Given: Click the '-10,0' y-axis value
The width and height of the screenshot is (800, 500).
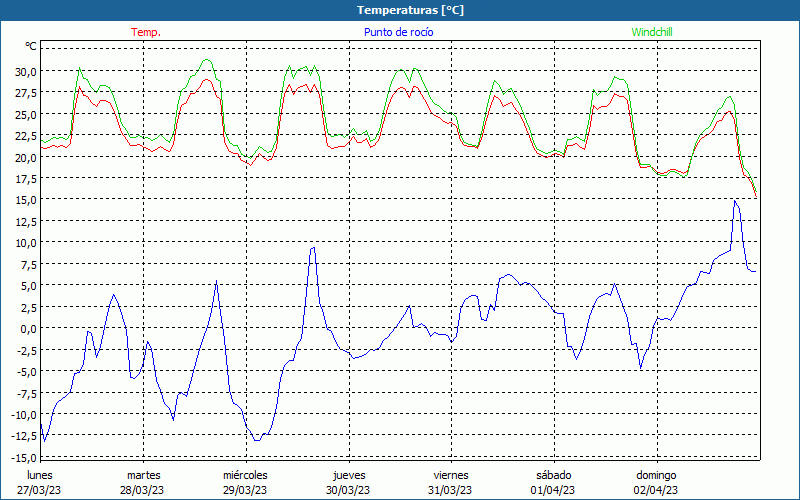Looking at the screenshot, I should [x=23, y=414].
